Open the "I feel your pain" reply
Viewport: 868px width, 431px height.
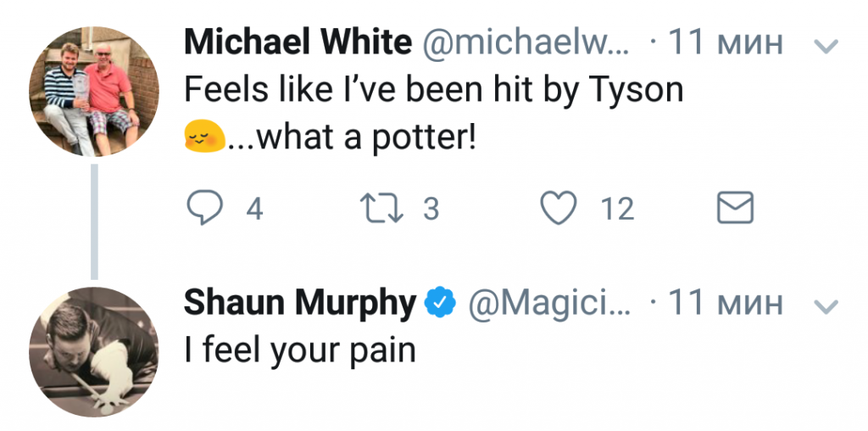click(x=299, y=350)
